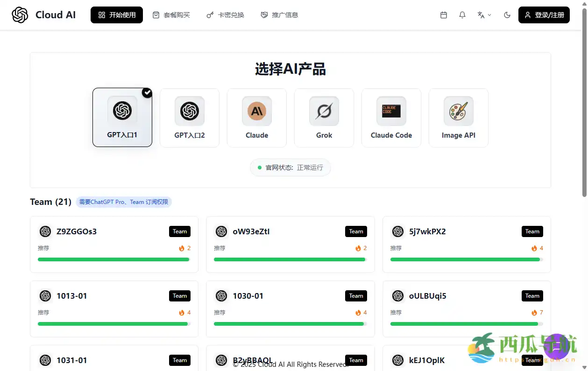Image resolution: width=588 pixels, height=371 pixels.
Task: Click the 开始使用 button
Action: (x=116, y=14)
